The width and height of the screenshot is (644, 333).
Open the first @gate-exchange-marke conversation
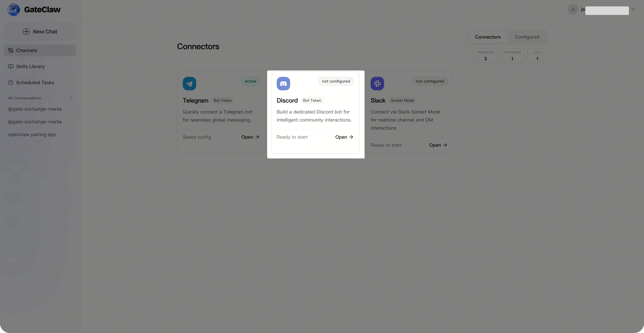(35, 109)
